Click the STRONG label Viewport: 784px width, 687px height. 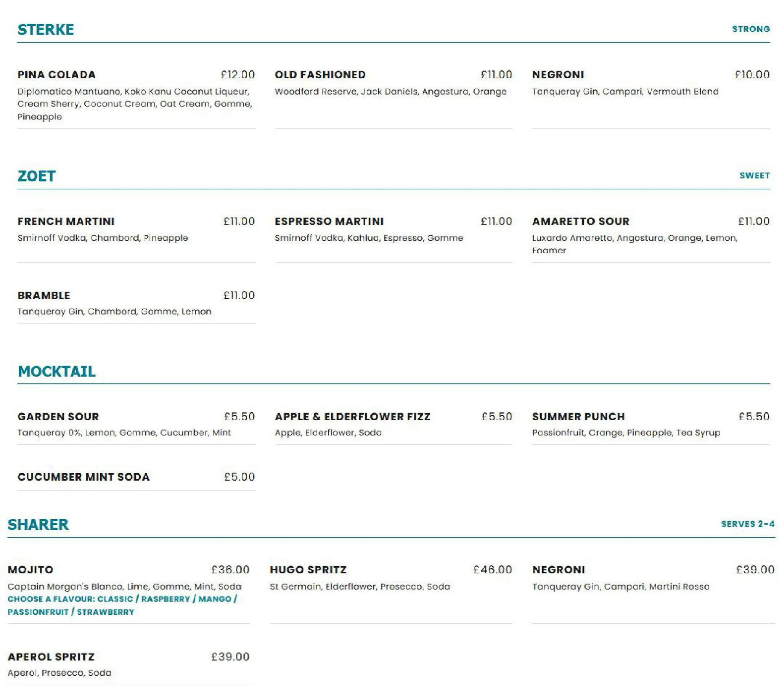tap(751, 29)
